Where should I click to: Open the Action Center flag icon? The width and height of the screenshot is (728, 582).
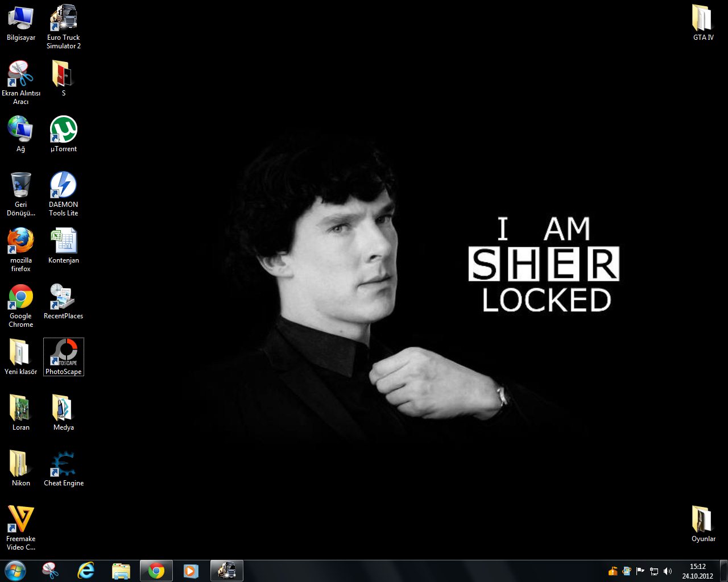click(640, 571)
